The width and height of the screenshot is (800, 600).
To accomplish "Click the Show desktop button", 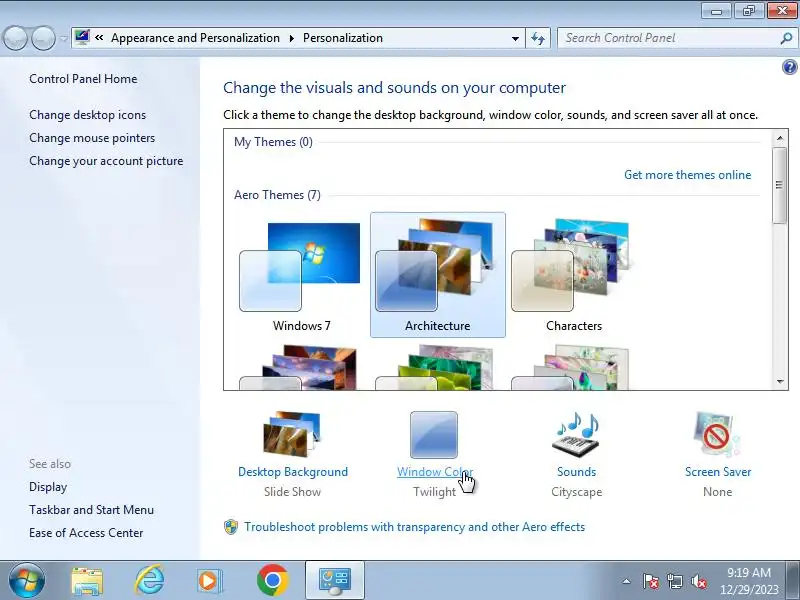I will 793,580.
